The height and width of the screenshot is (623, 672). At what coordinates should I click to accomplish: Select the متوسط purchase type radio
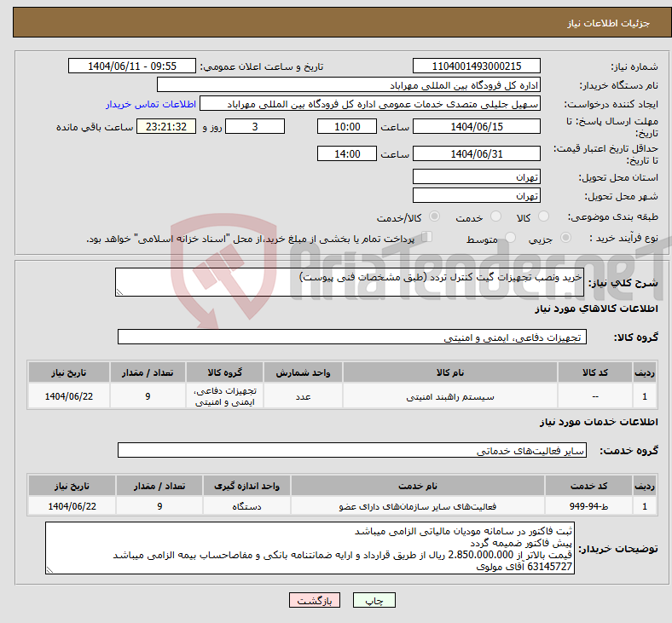(x=510, y=238)
